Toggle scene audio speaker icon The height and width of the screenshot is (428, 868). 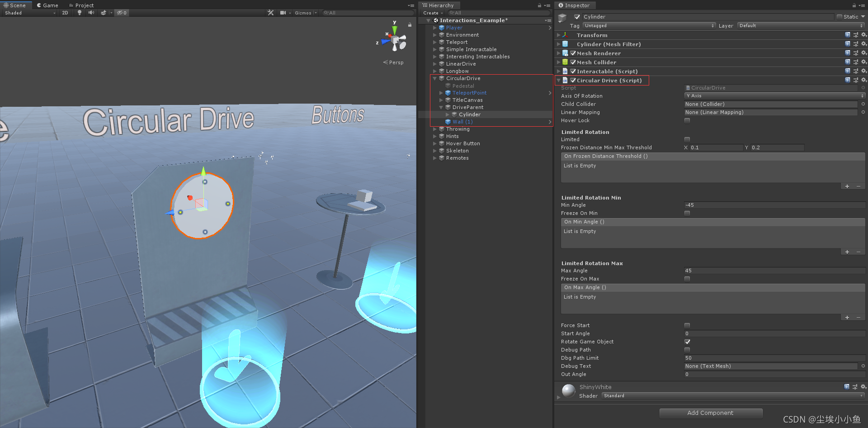tap(91, 13)
